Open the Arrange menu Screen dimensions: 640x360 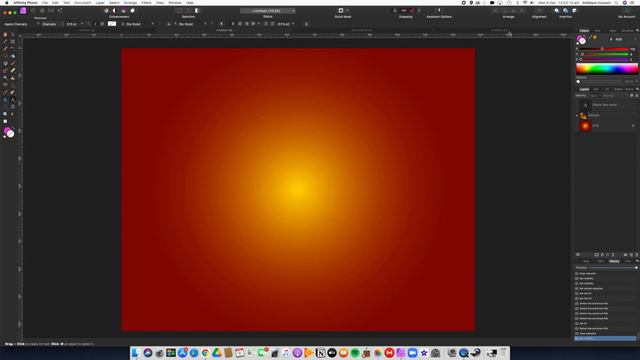click(130, 2)
